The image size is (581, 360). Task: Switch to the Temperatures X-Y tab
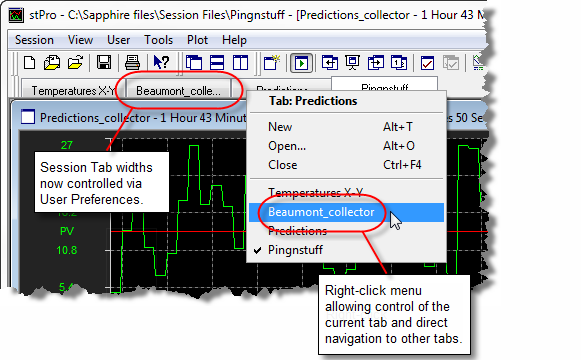73,90
